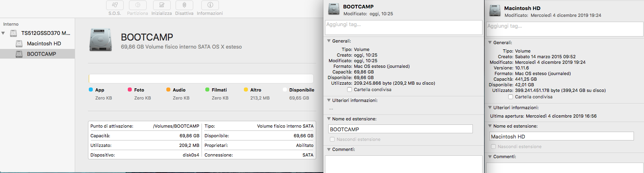Click the pink Foto legend dot
Viewport: 644px width, 173px height.
click(x=130, y=90)
